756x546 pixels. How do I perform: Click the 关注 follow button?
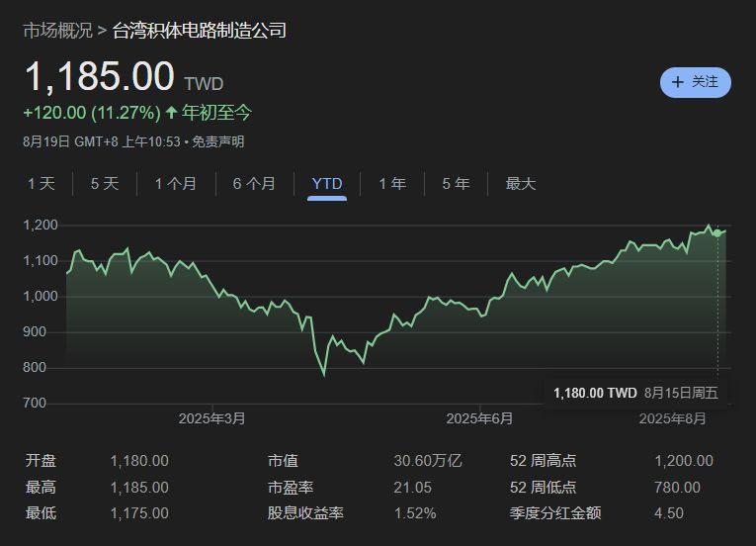[696, 82]
